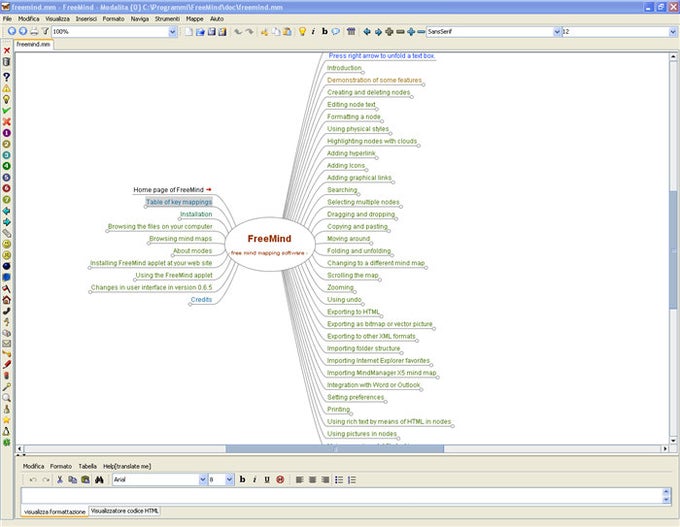Image resolution: width=680 pixels, height=527 pixels.
Task: Toggle italic with main toolbar i icon
Action: [313, 32]
